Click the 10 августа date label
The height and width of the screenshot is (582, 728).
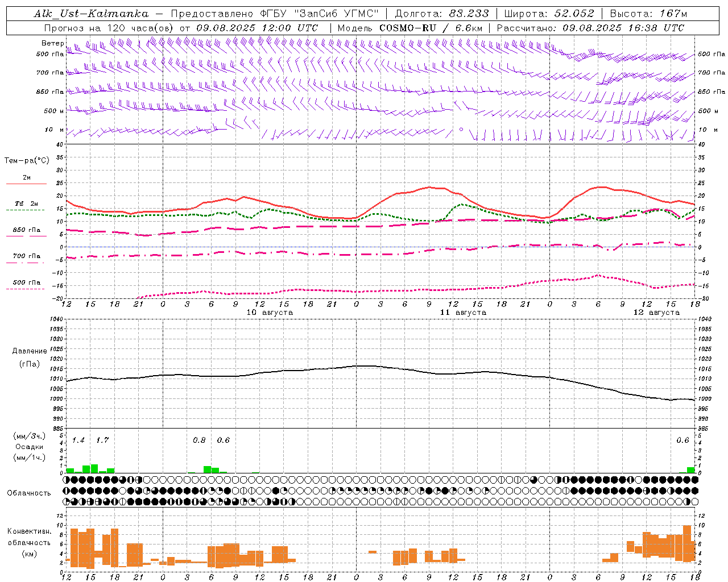270,313
